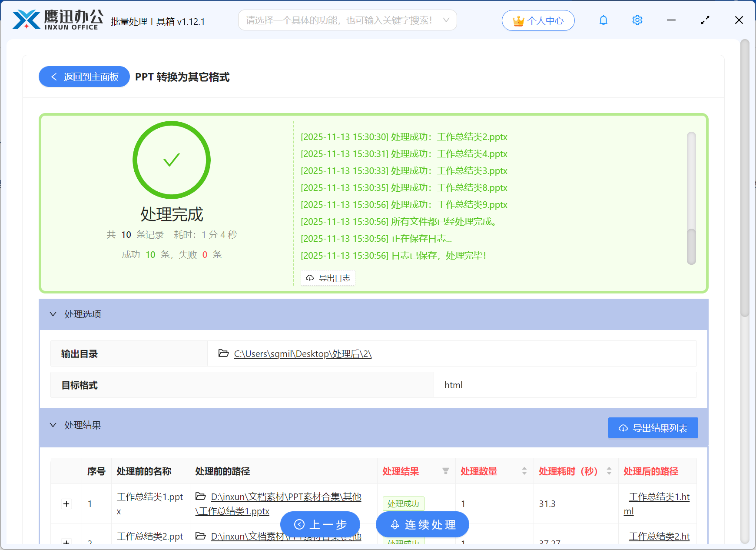This screenshot has height=550, width=756.
Task: Open the filter icon on 处理结果 column
Action: (x=446, y=471)
